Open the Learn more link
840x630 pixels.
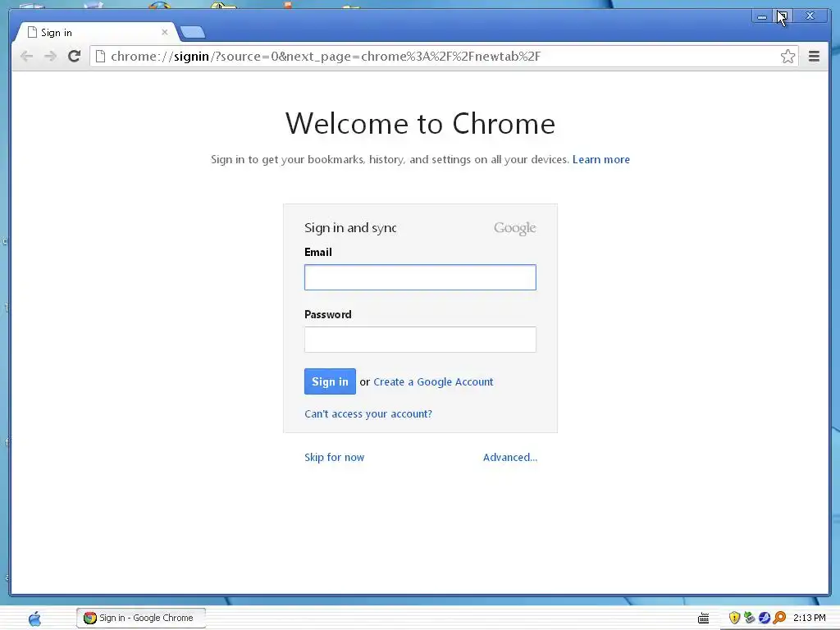pyautogui.click(x=601, y=160)
